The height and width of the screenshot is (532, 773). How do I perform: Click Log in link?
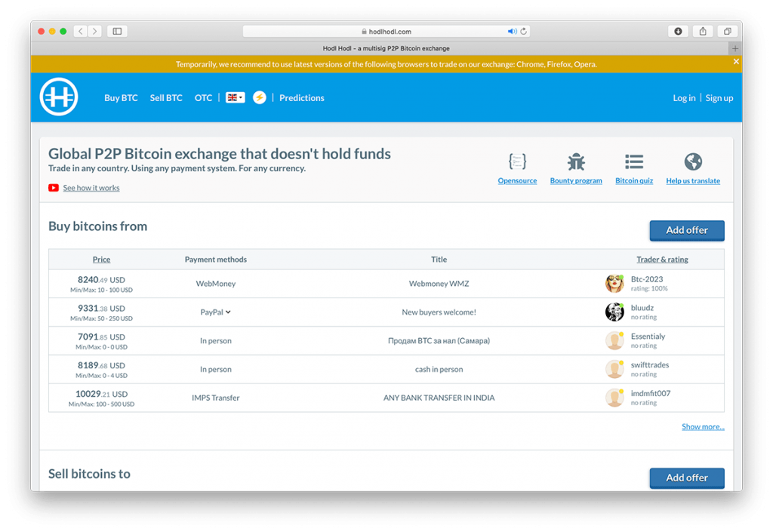(x=684, y=98)
